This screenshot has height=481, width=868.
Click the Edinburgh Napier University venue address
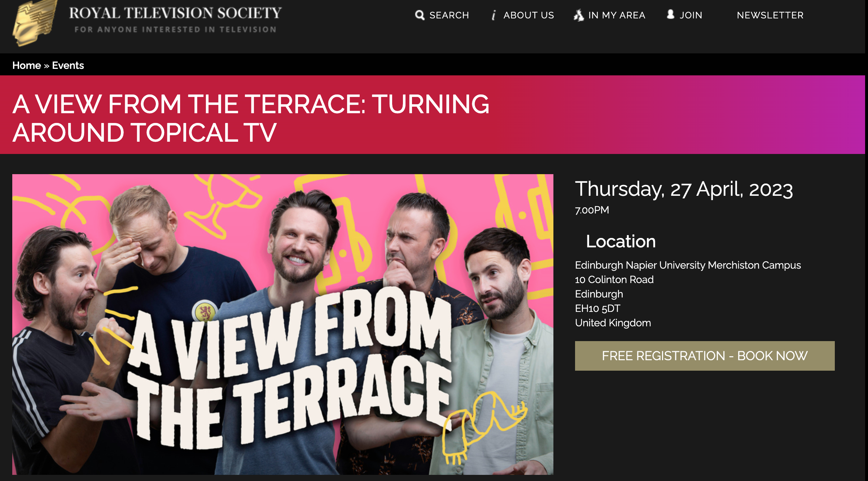click(688, 294)
